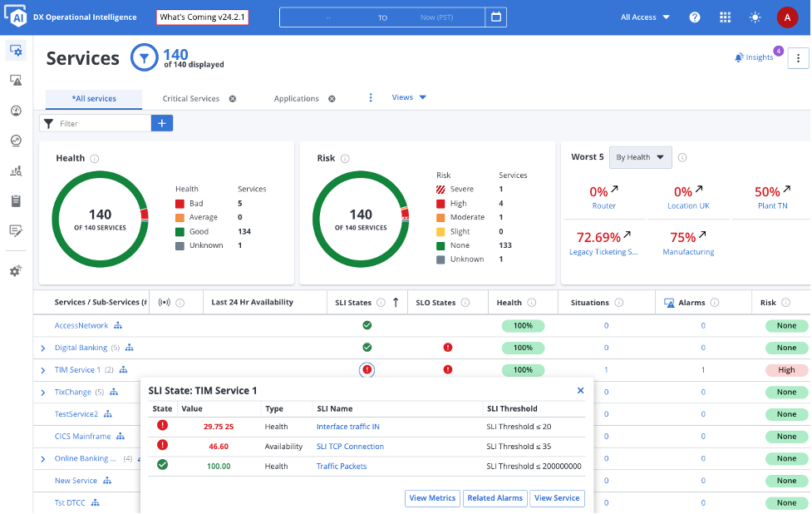Click the View Metrics button in the popup
The width and height of the screenshot is (812, 514).
432,498
